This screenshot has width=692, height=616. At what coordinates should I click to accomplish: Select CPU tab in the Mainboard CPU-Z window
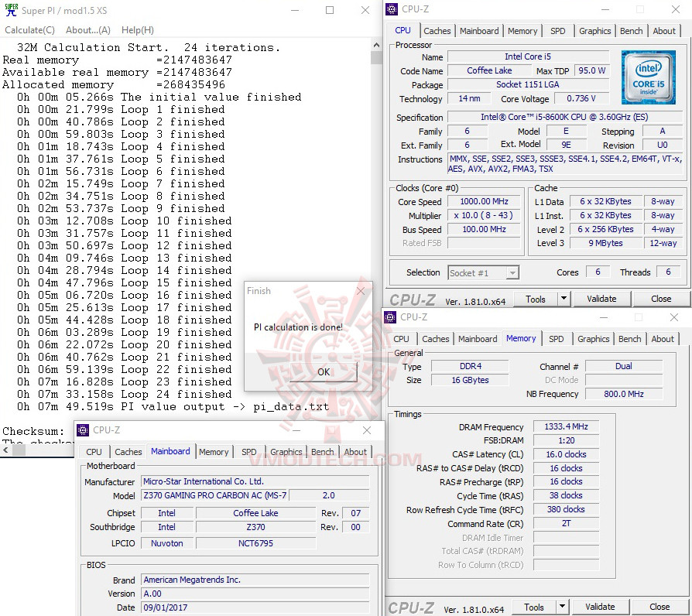(x=94, y=452)
